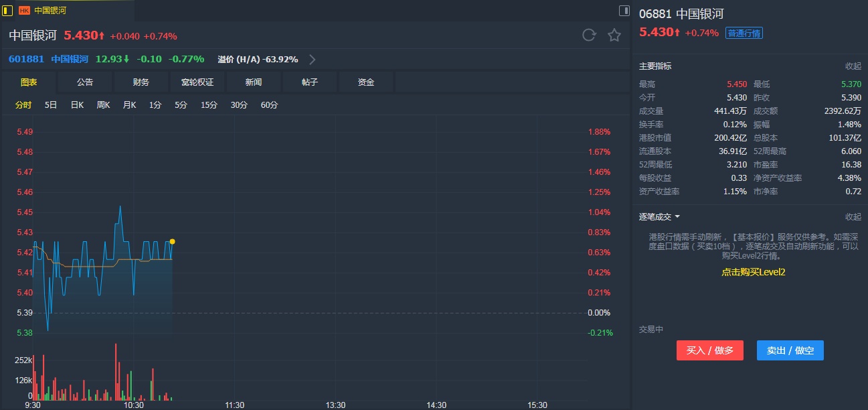Viewport: 868px width, 410px height.
Task: Switch to the 公告 tab
Action: tap(85, 82)
